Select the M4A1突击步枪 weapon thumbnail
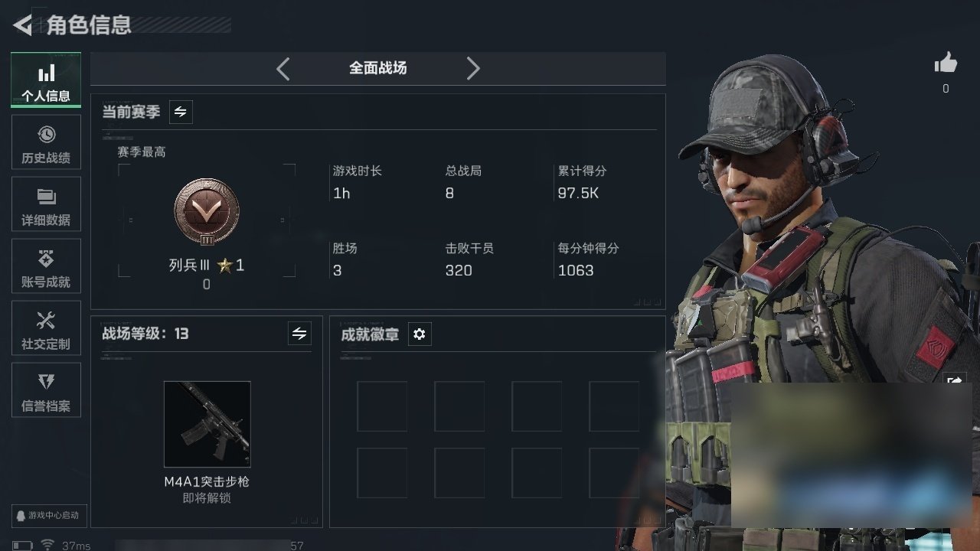The width and height of the screenshot is (980, 551). click(207, 424)
